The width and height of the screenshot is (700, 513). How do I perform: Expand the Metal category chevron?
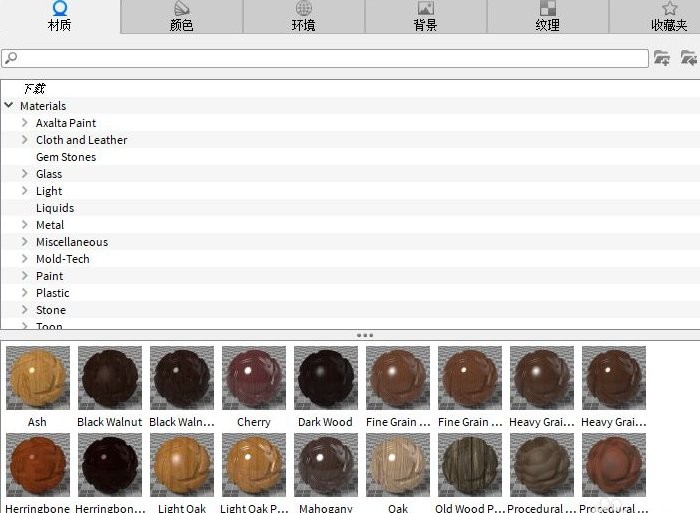tap(25, 225)
